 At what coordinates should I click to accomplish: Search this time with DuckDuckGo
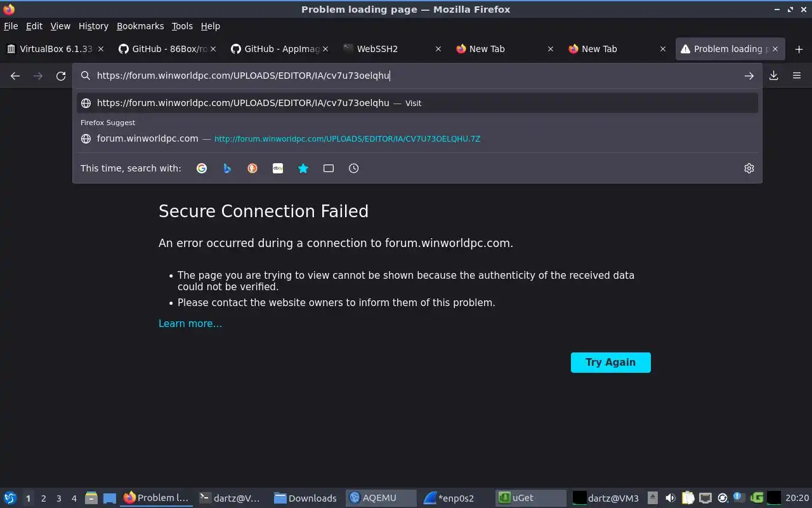pos(252,168)
